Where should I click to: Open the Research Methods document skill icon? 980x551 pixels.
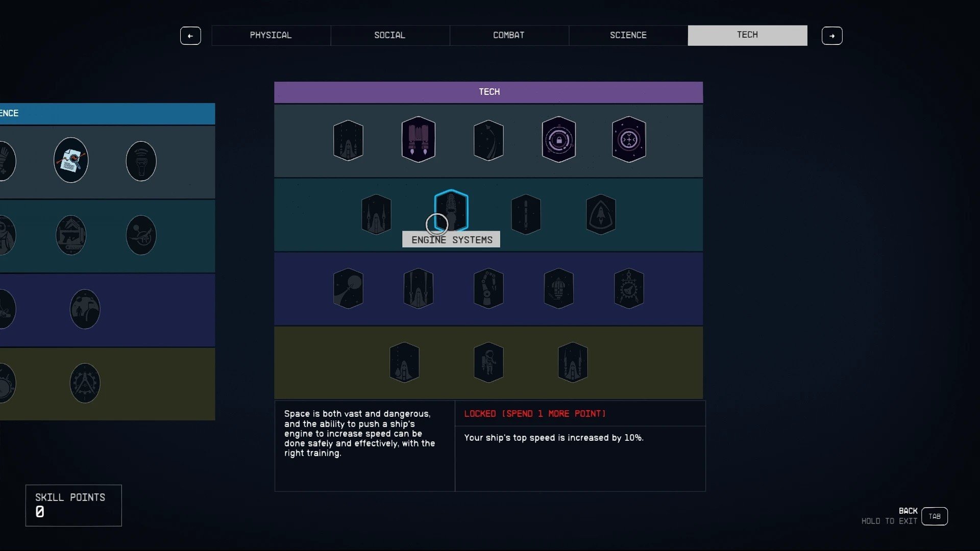click(x=71, y=160)
